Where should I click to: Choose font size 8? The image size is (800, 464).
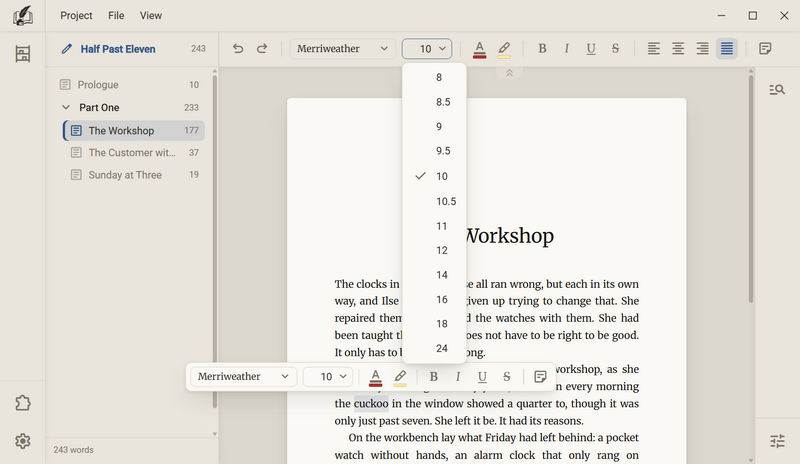click(x=434, y=78)
